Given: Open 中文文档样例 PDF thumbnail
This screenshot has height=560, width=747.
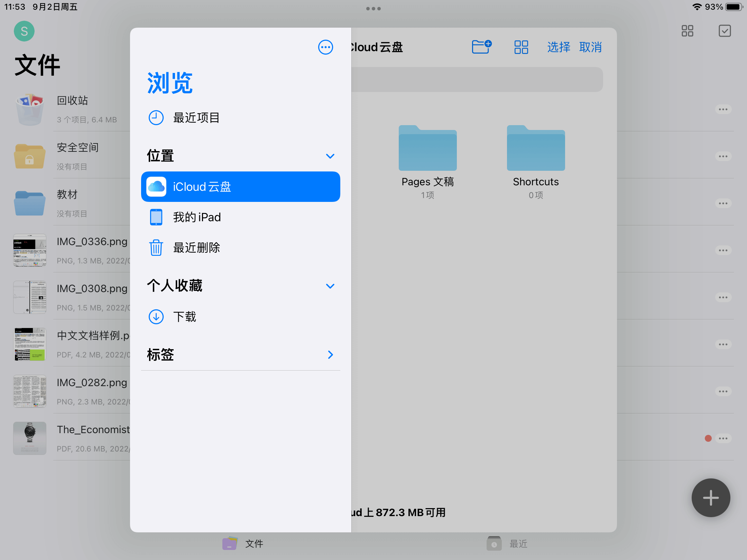Looking at the screenshot, I should (30, 344).
